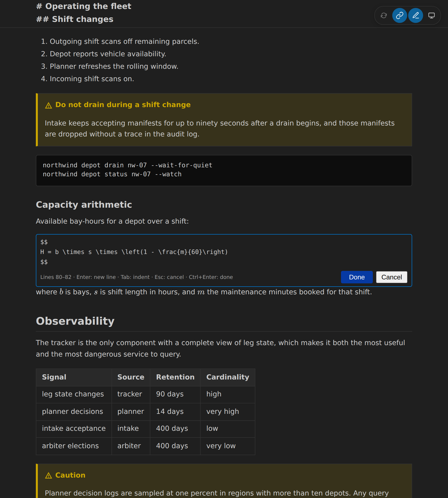Screen dimensions: 448x498
Task: Click the Capacity arithmetic heading
Action: tap(84, 205)
